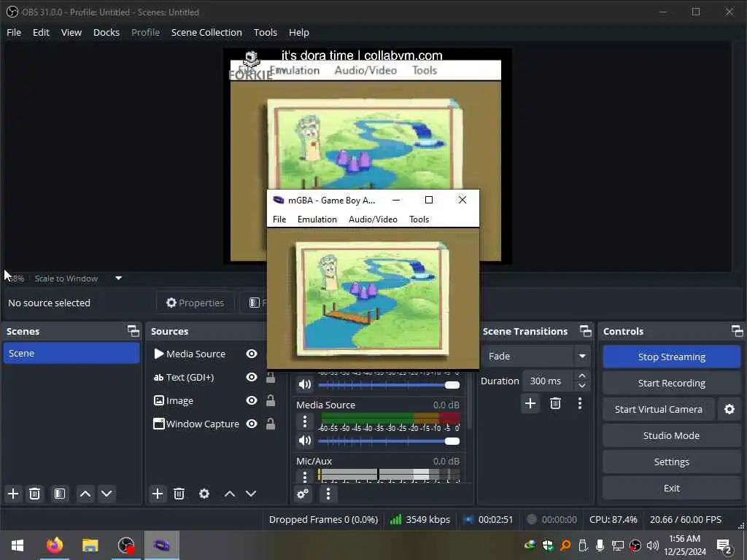Screen dimensions: 747x560
Task: Adjust the Media Source volume slider
Action: click(x=389, y=441)
